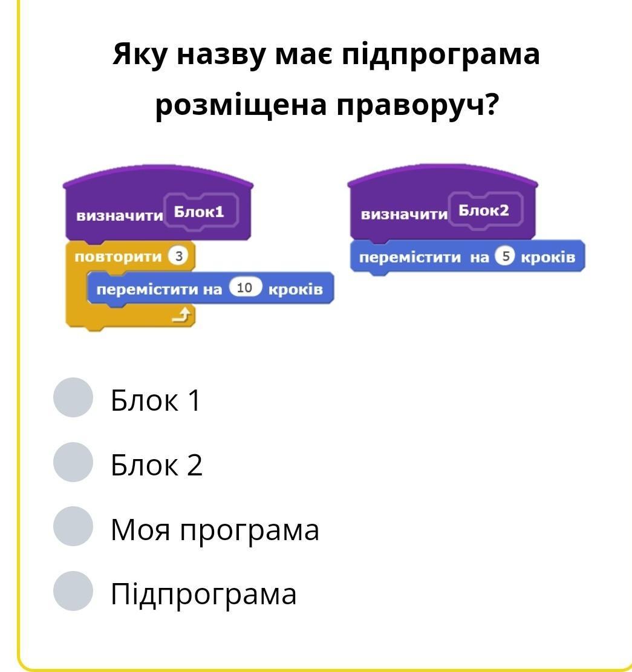
Task: Click the 'Блок1' name label in definition block
Action: (x=200, y=212)
